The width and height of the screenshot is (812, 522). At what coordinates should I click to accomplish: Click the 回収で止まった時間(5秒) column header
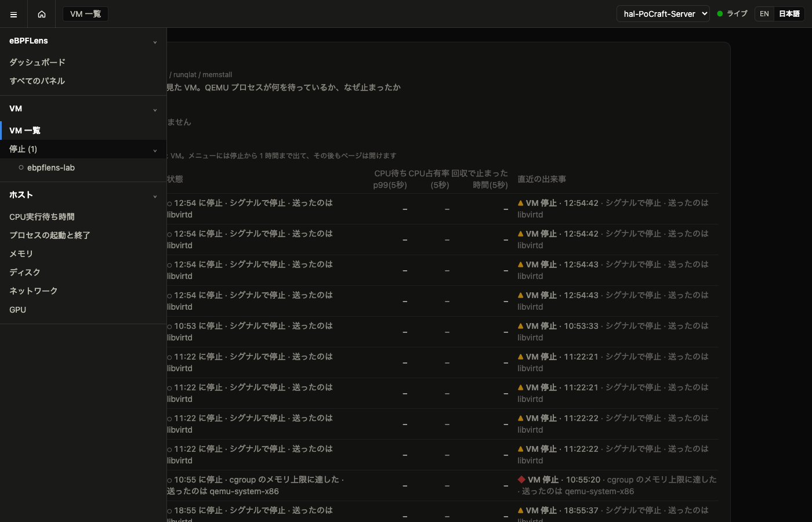tap(480, 179)
